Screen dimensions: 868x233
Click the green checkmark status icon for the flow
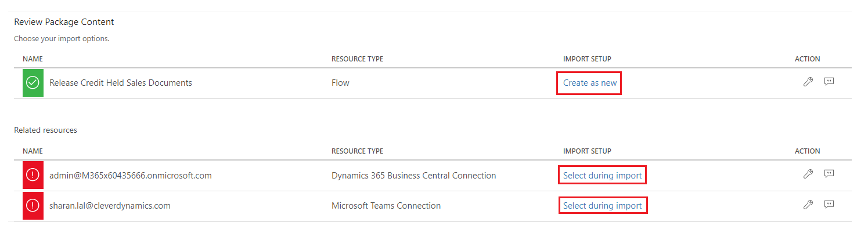pyautogui.click(x=33, y=83)
